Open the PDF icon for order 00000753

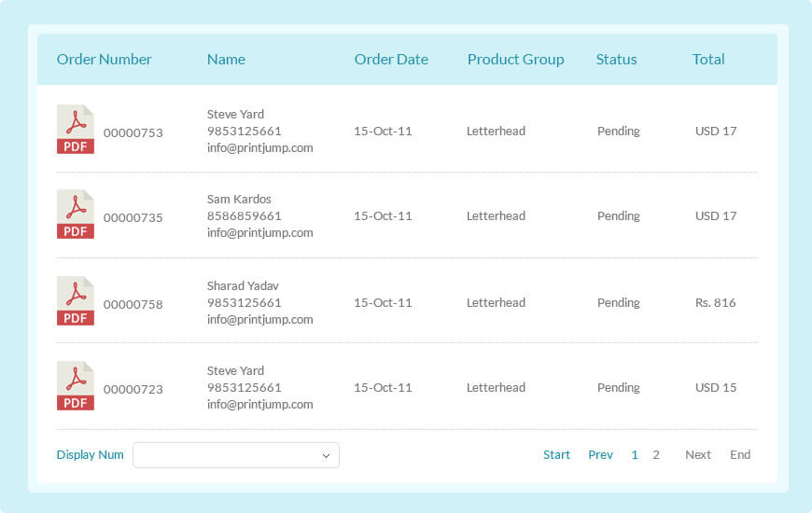point(76,130)
